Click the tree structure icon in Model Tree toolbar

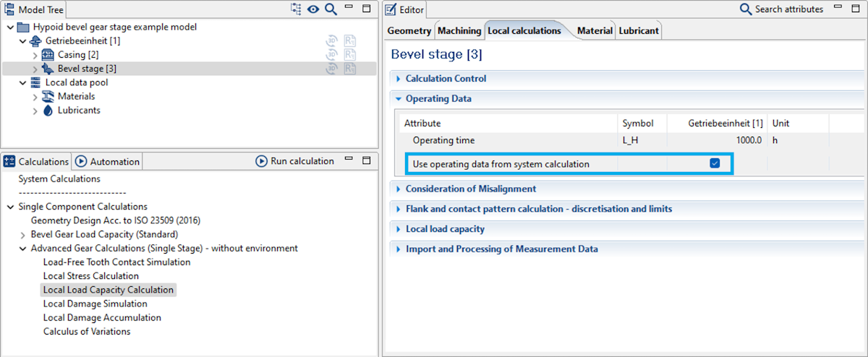coord(296,9)
